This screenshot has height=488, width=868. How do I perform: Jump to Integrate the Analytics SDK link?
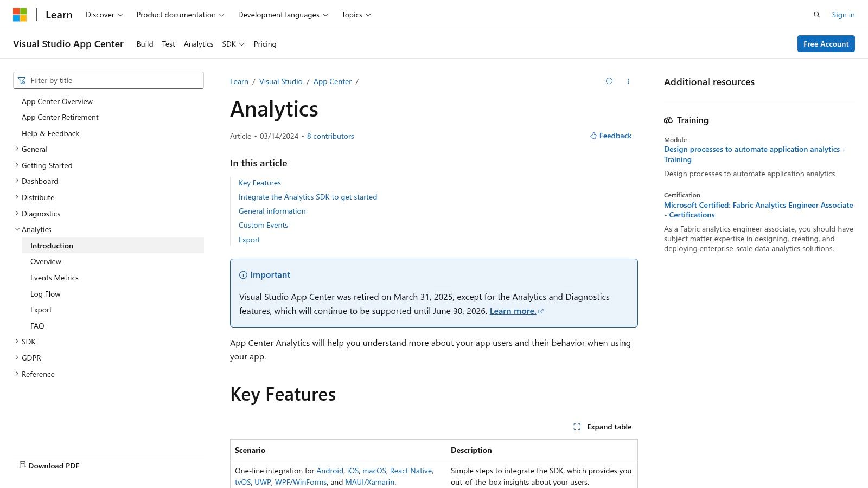point(308,197)
